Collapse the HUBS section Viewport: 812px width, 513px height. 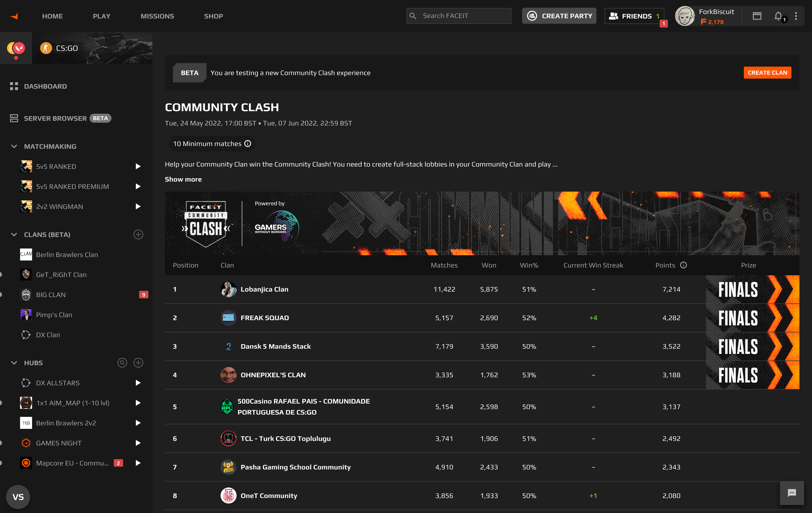click(x=14, y=363)
